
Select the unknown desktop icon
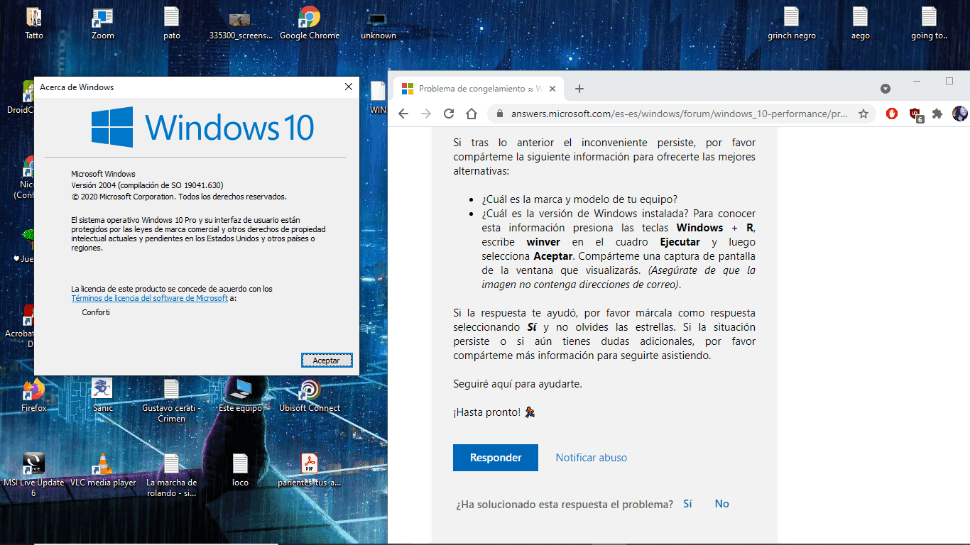[x=378, y=24]
